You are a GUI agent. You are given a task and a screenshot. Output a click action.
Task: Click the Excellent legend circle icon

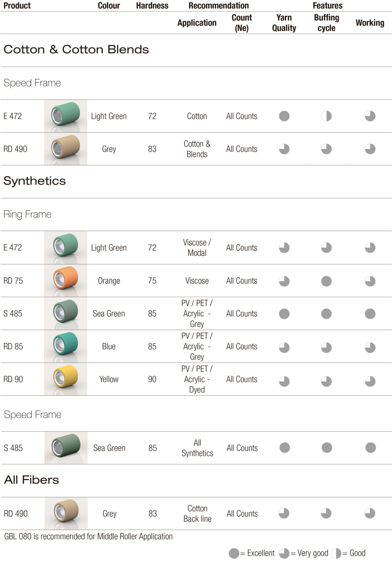point(234,553)
